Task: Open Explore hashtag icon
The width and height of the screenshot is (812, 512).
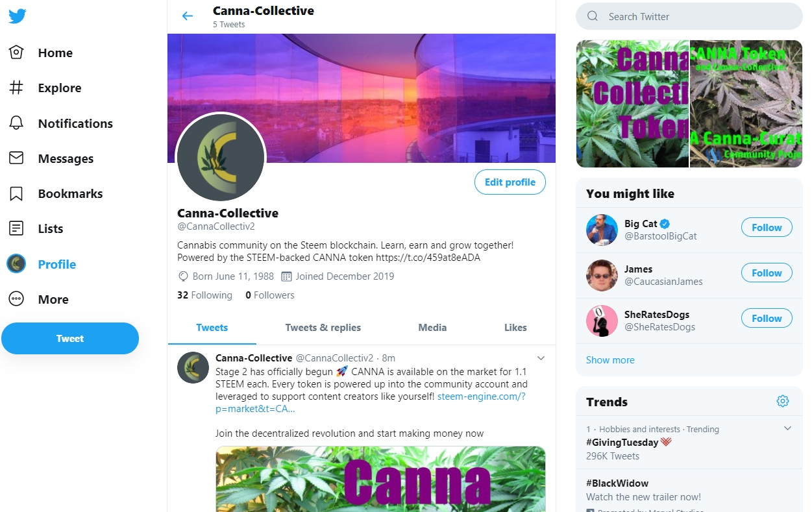Action: coord(16,88)
